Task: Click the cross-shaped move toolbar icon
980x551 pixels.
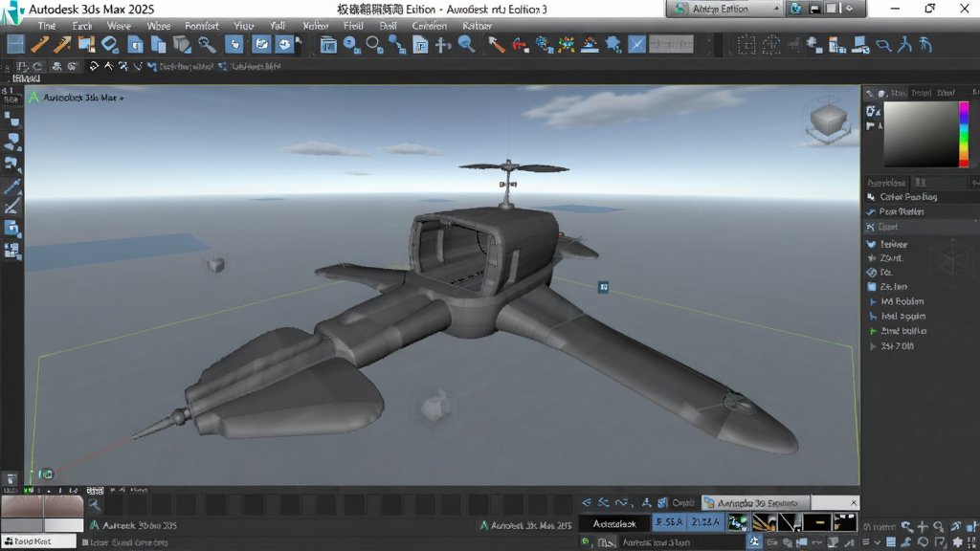Action: tap(443, 44)
